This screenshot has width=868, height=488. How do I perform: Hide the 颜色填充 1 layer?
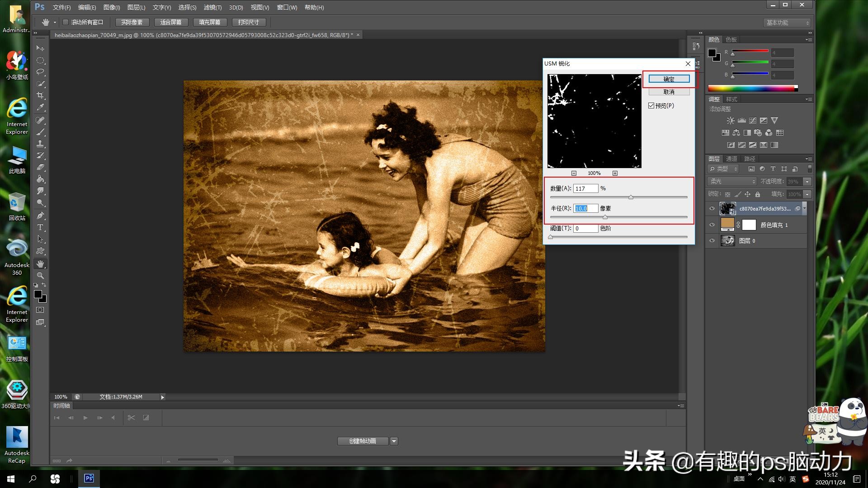pos(712,225)
